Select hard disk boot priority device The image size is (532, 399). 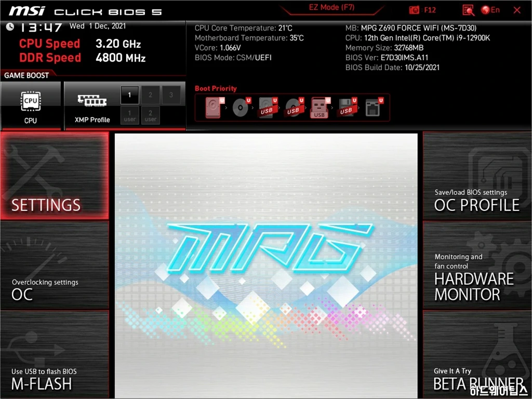(x=215, y=108)
